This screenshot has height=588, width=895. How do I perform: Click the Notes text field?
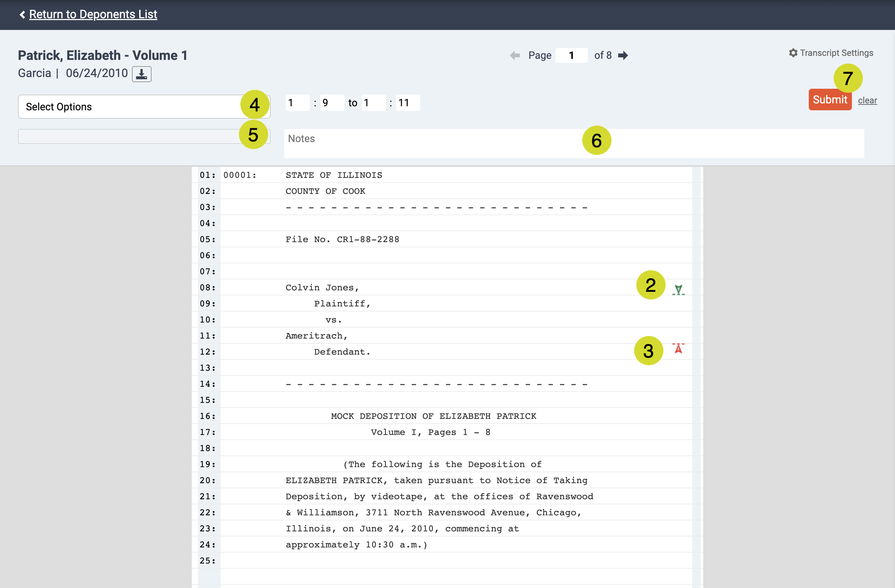tap(574, 143)
